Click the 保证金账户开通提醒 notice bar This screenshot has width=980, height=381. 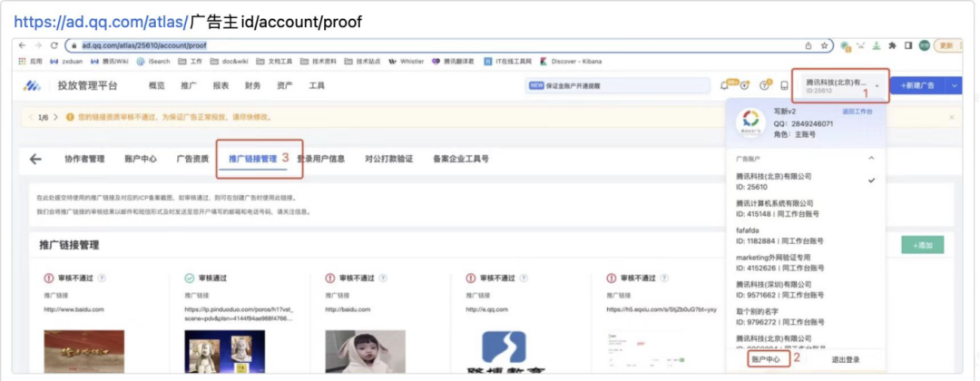(618, 86)
